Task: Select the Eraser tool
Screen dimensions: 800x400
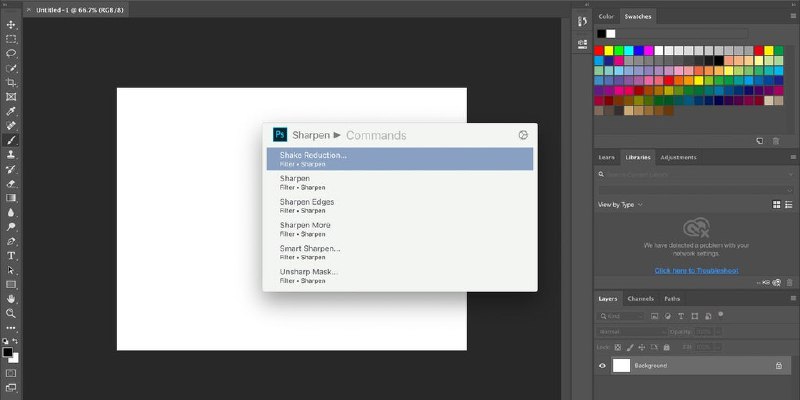Action: (x=11, y=183)
